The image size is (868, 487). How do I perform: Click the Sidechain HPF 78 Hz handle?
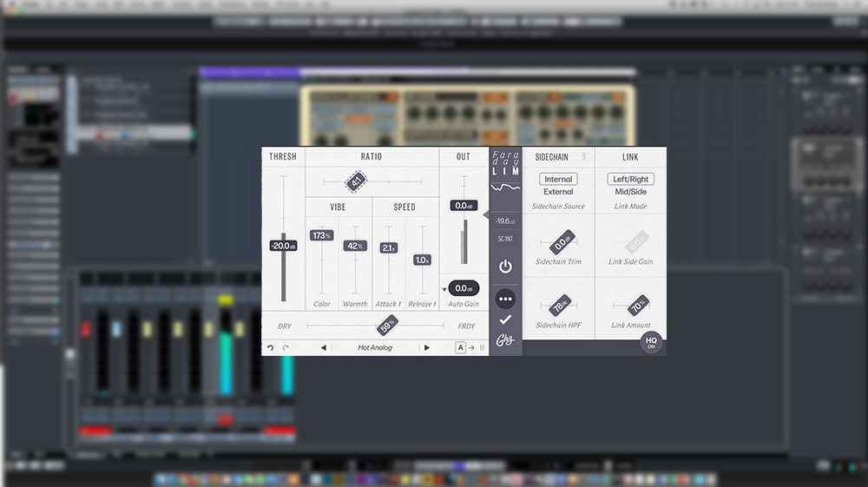[x=560, y=305]
